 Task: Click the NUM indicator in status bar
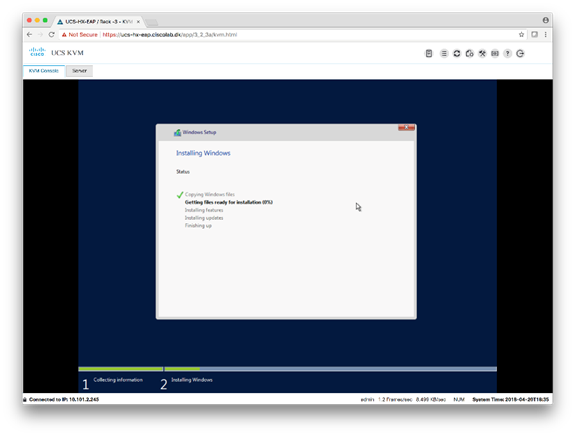coord(459,399)
